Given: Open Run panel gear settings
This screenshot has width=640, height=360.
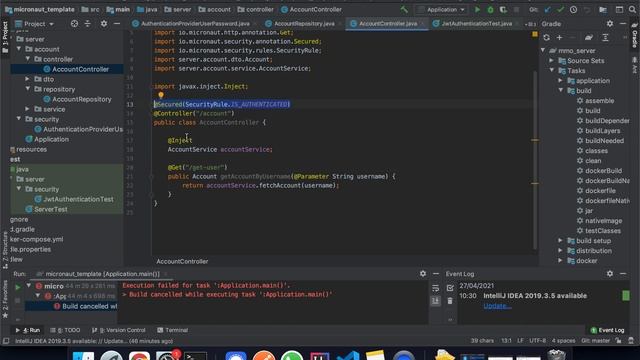Looking at the screenshot, I should pyautogui.click(x=423, y=273).
